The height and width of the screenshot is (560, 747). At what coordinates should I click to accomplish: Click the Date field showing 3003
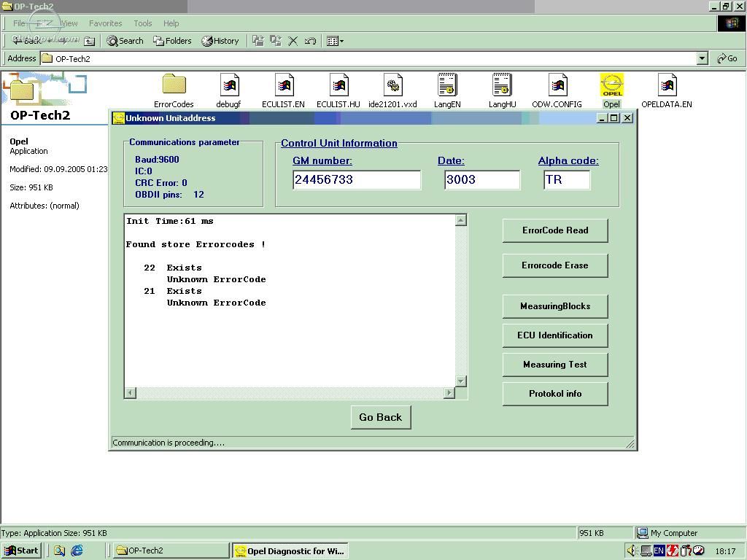pos(482,180)
